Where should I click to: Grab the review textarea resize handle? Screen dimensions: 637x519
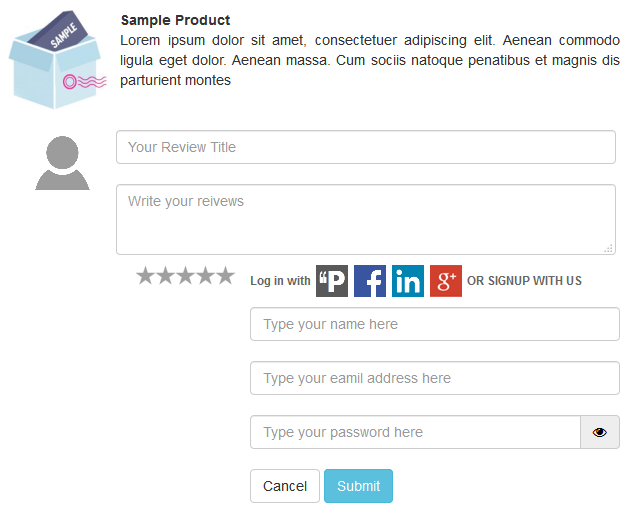click(609, 249)
